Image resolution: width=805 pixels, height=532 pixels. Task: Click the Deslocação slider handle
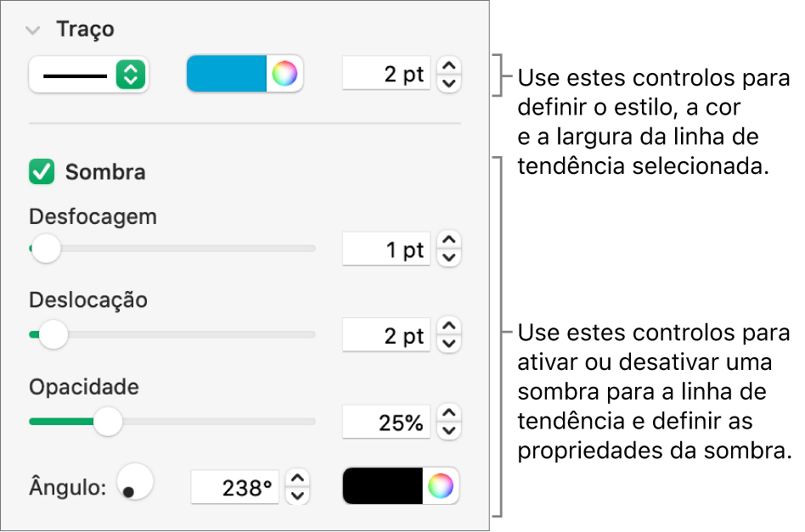[53, 334]
